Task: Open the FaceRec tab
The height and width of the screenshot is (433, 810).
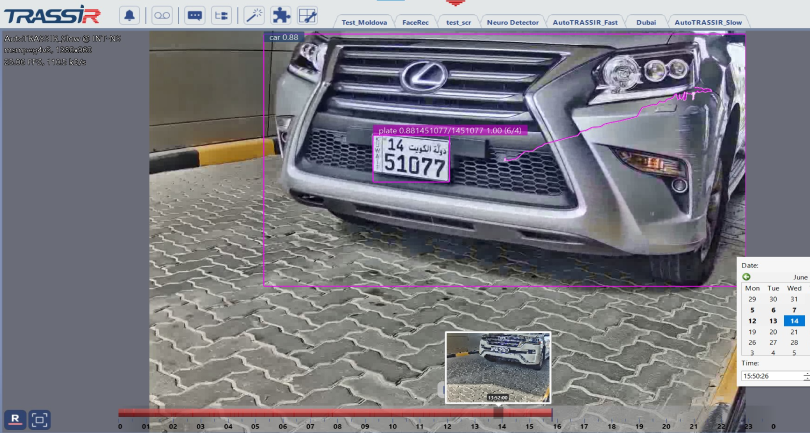Action: 415,21
